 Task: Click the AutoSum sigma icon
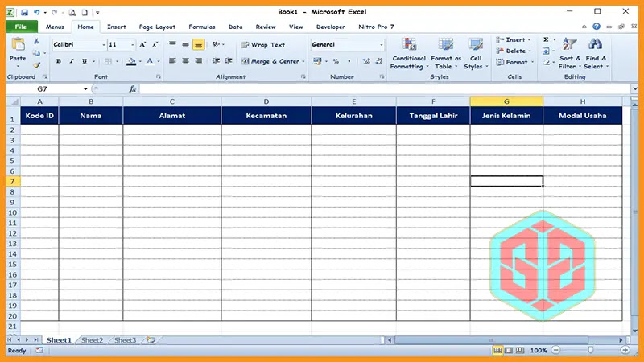click(x=546, y=39)
